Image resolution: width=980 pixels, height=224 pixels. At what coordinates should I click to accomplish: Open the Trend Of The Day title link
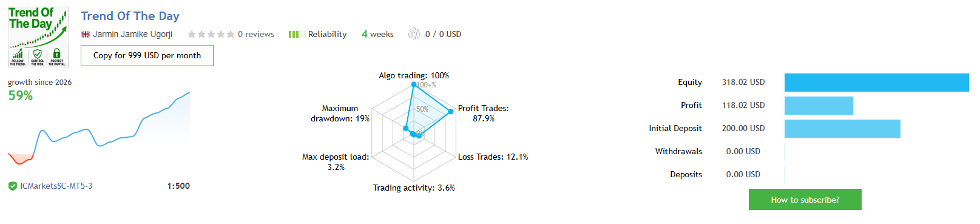130,16
